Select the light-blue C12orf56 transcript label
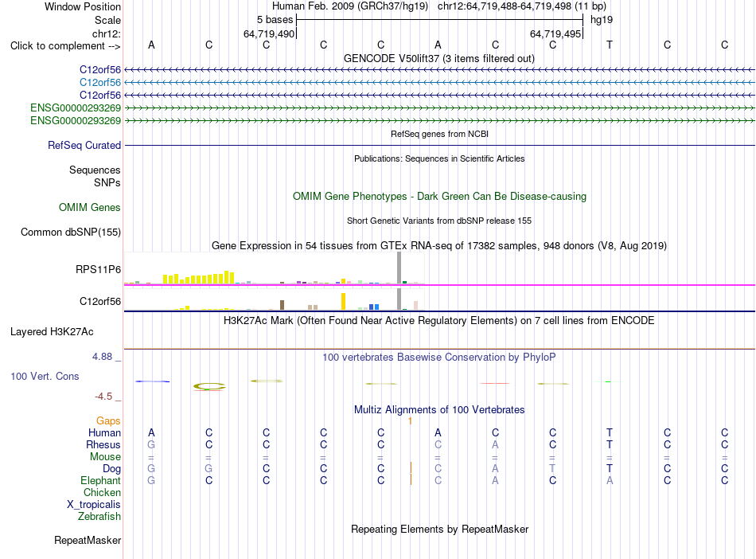Image resolution: width=756 pixels, height=559 pixels. pos(99,83)
